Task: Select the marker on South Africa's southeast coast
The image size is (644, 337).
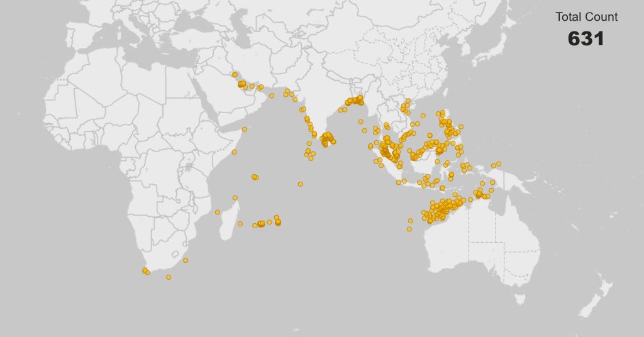Action: pos(186,260)
